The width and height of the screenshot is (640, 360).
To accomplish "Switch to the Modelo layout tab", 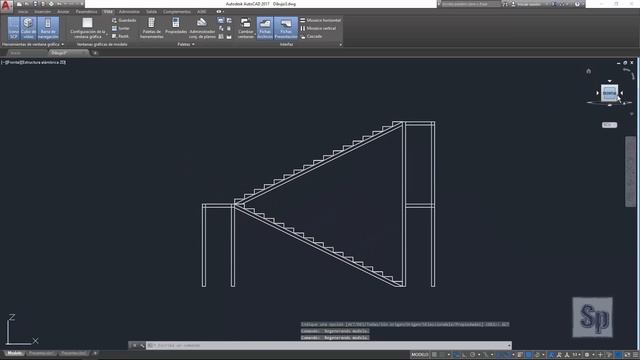I will (15, 353).
